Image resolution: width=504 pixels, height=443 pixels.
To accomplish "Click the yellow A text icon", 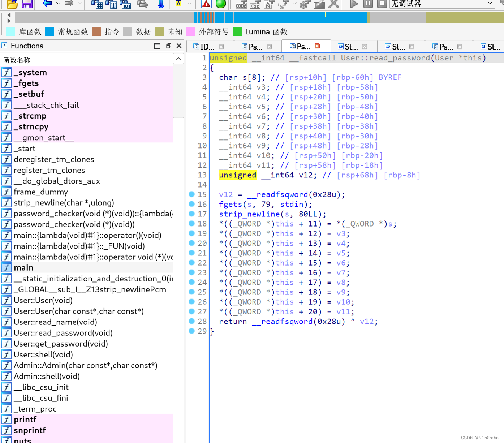I will tap(178, 4).
